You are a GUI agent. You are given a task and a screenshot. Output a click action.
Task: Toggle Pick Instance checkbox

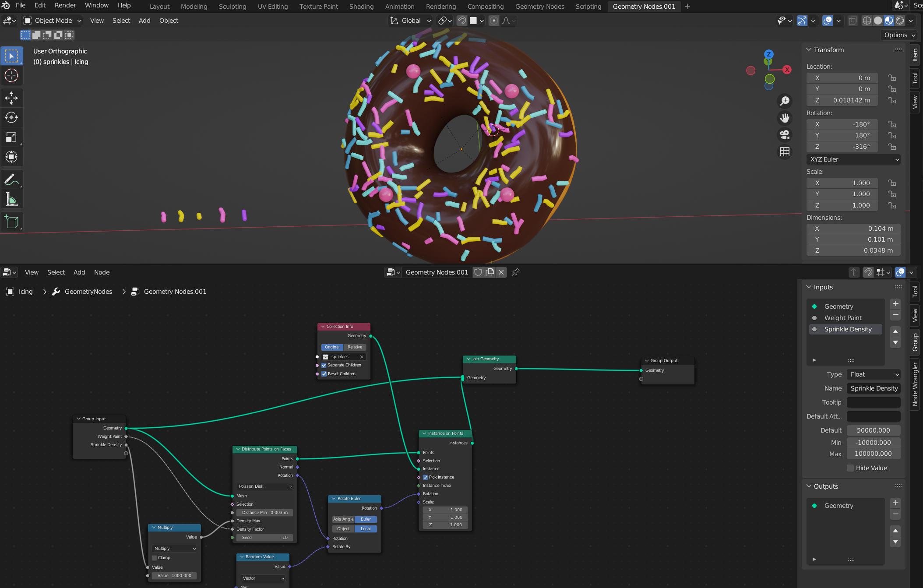click(425, 477)
